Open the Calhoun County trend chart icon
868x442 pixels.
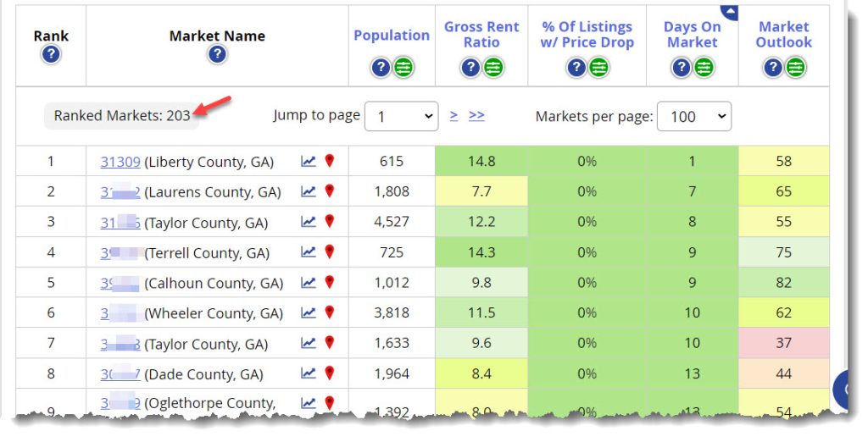tap(309, 282)
